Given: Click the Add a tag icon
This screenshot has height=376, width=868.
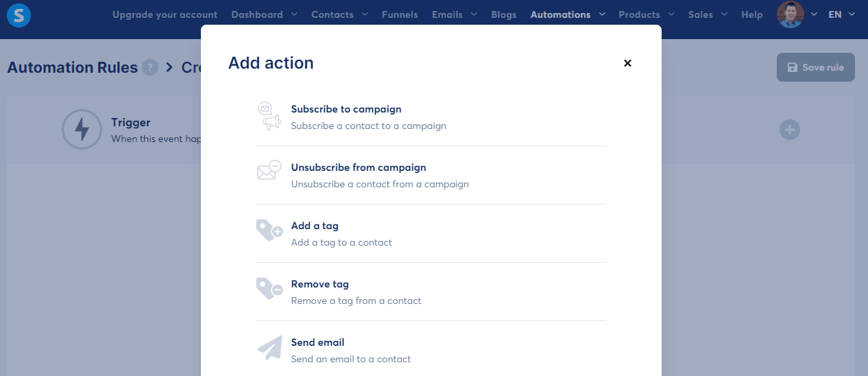Looking at the screenshot, I should pyautogui.click(x=269, y=231).
